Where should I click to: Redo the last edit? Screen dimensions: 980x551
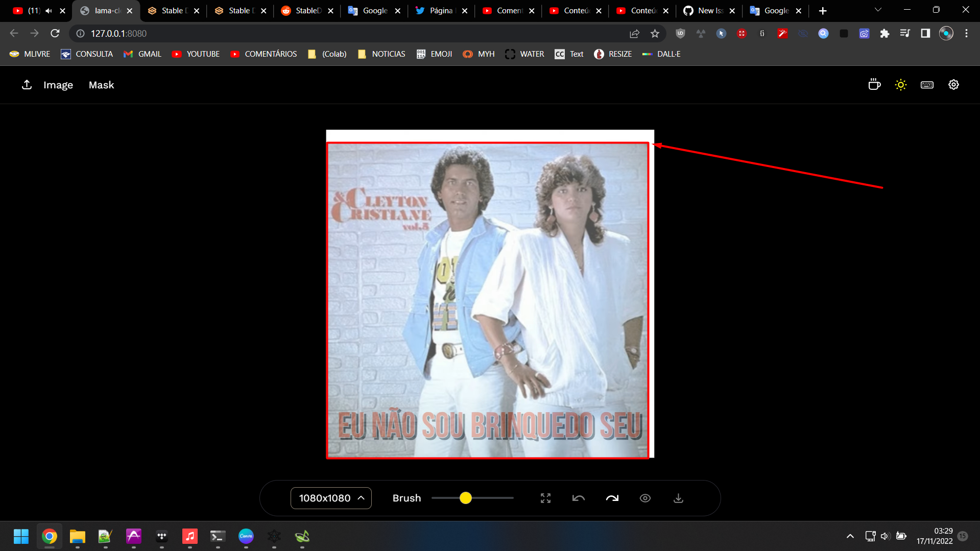pos(612,498)
